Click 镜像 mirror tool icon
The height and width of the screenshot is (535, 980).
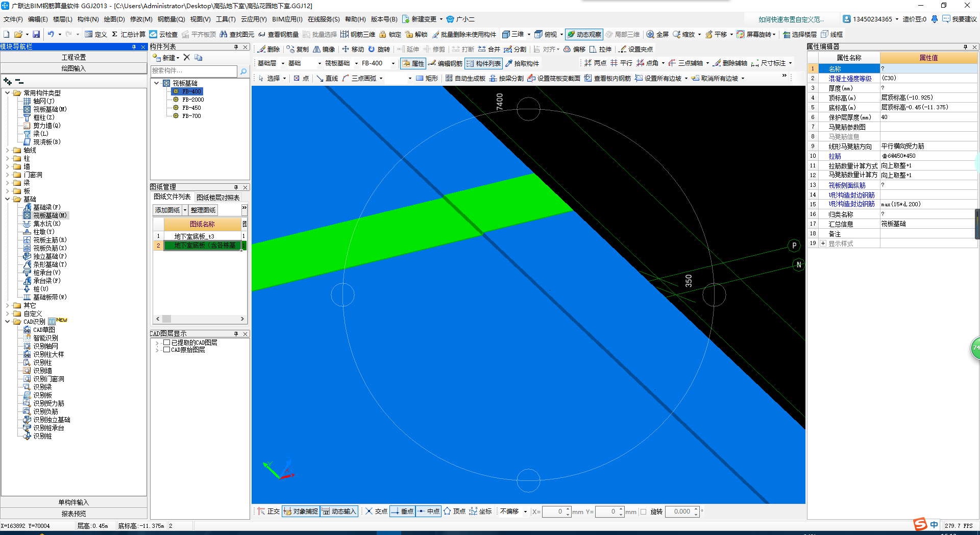(x=317, y=49)
